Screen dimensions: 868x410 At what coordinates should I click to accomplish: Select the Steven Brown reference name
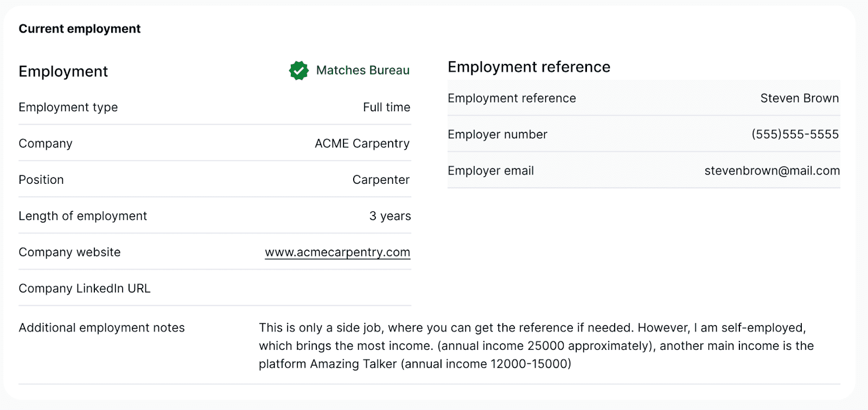point(799,98)
